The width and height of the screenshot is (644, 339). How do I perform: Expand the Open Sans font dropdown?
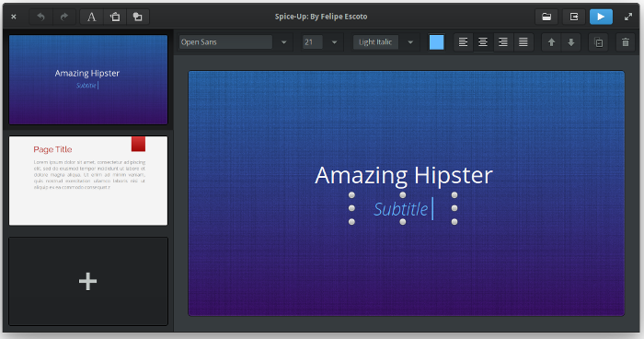pyautogui.click(x=283, y=42)
